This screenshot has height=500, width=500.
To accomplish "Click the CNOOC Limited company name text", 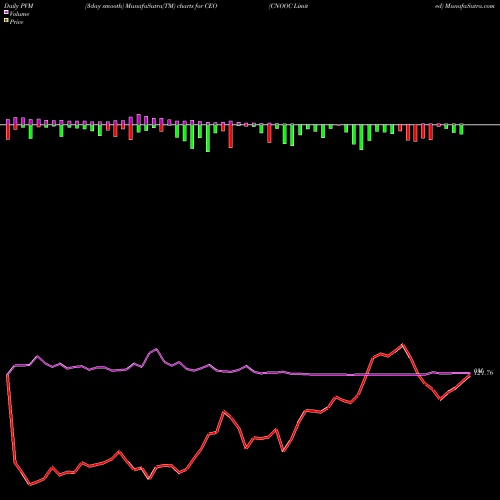I will click(x=288, y=6).
